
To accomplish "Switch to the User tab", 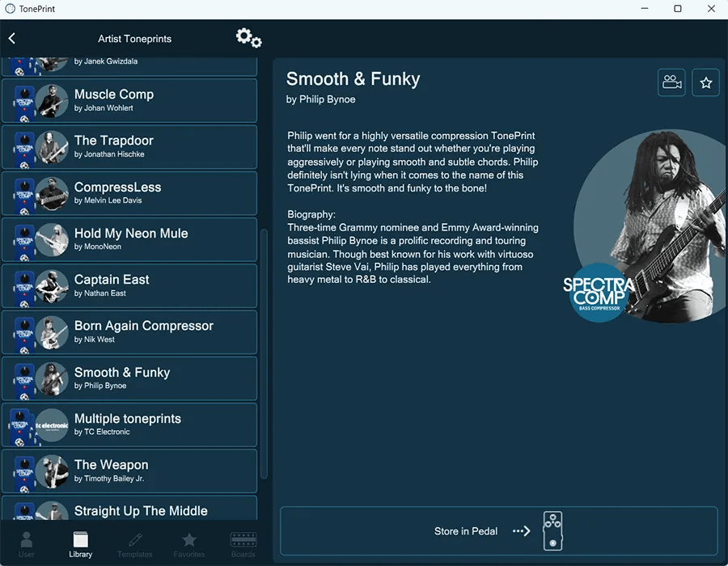I will [x=27, y=544].
